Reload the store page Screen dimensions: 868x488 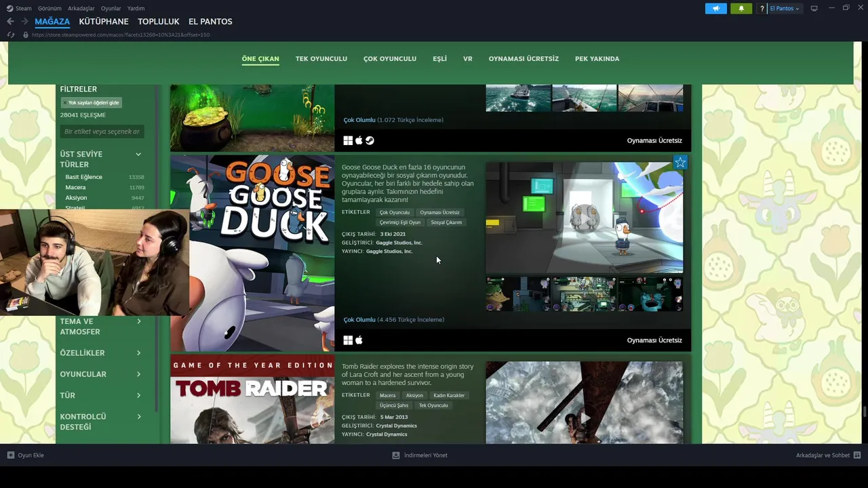point(11,35)
